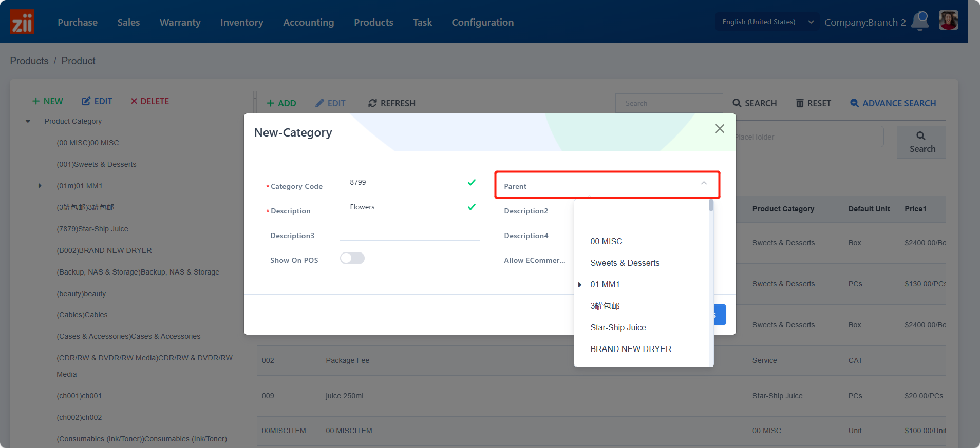Screen dimensions: 980x448
Task: Select Star-Ship Juice from Parent list
Action: click(618, 327)
